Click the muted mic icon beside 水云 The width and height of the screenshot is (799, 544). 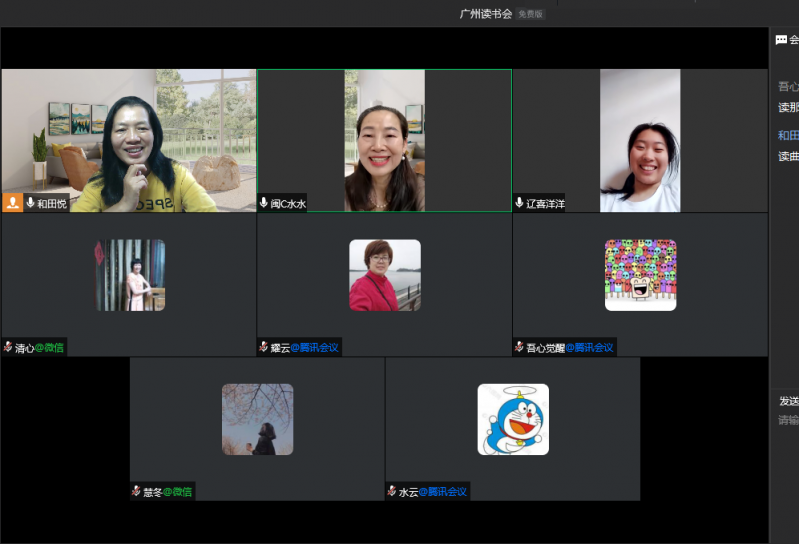(x=392, y=491)
